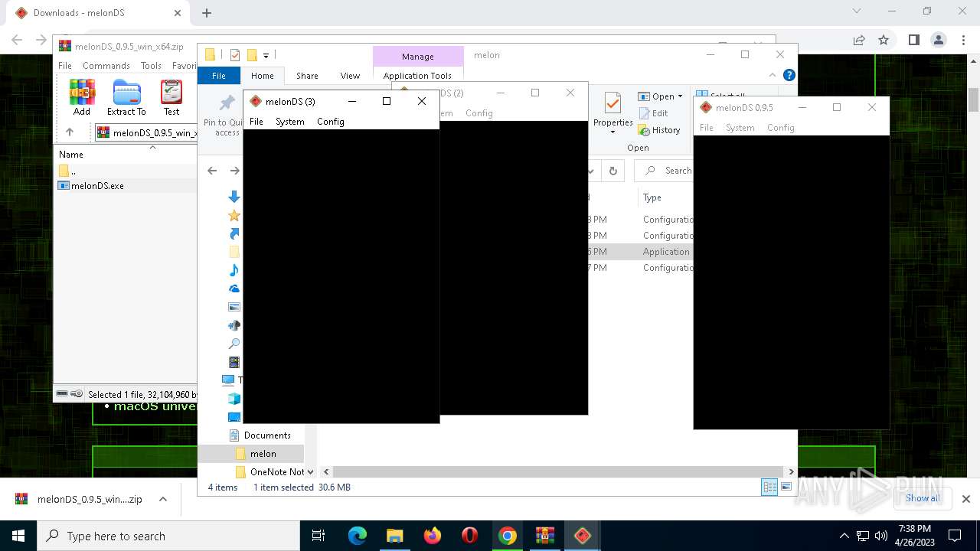Open Config menu in melonDS (2) window
Viewport: 980px width, 551px height.
click(x=479, y=113)
